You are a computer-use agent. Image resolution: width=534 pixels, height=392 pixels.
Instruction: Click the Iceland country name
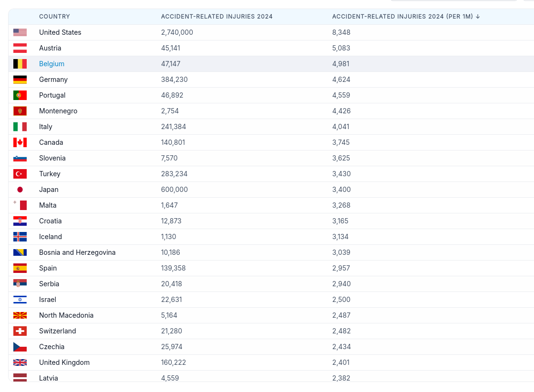point(51,237)
